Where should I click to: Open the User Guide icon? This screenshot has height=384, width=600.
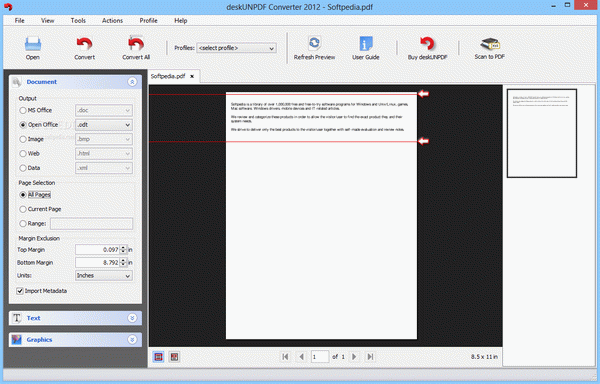[x=366, y=43]
